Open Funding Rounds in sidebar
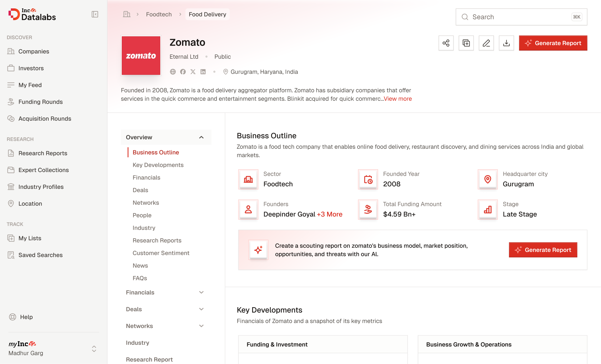 click(x=40, y=102)
